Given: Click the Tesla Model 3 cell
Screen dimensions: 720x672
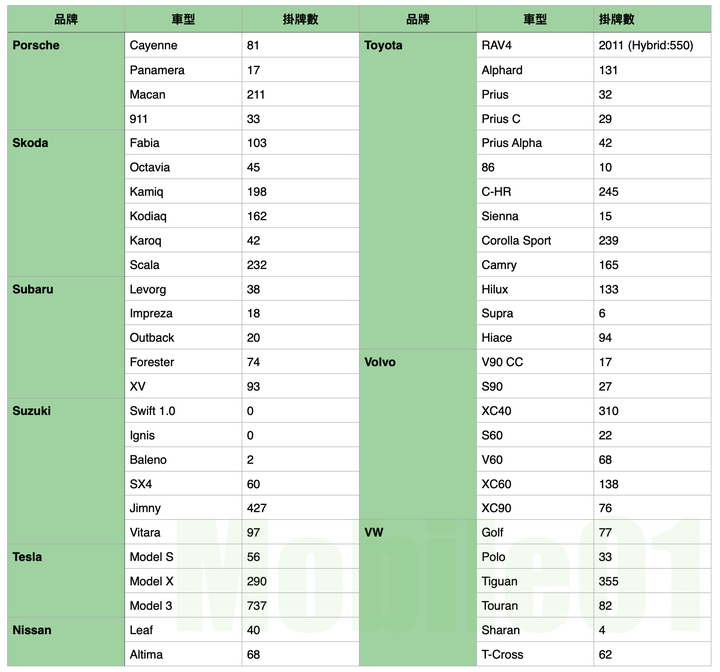Looking at the screenshot, I should point(183,605).
